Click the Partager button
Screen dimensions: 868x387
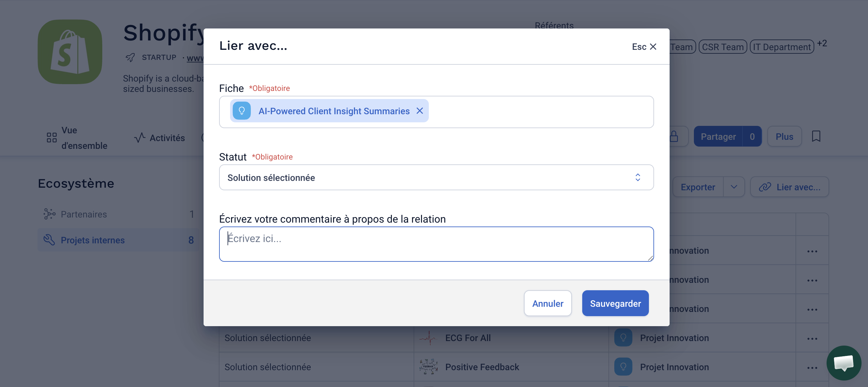(718, 137)
